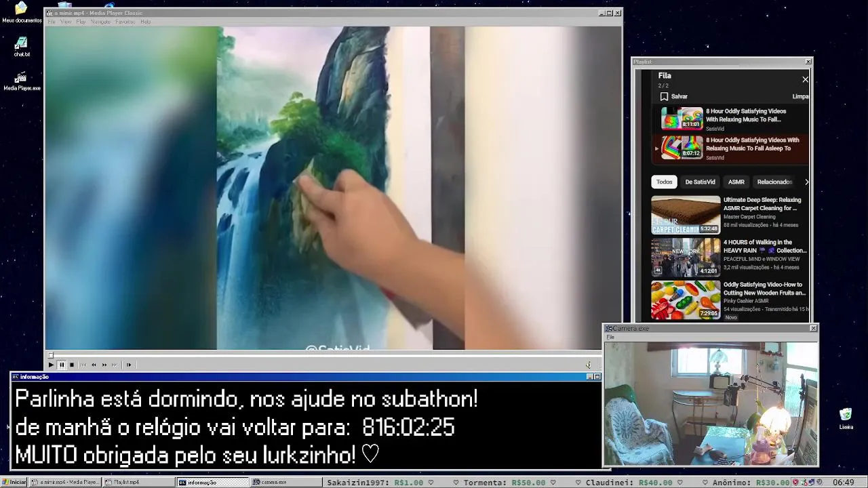Select the Lixeira recycle bin icon
Screen dimensions: 868x488
(x=846, y=419)
